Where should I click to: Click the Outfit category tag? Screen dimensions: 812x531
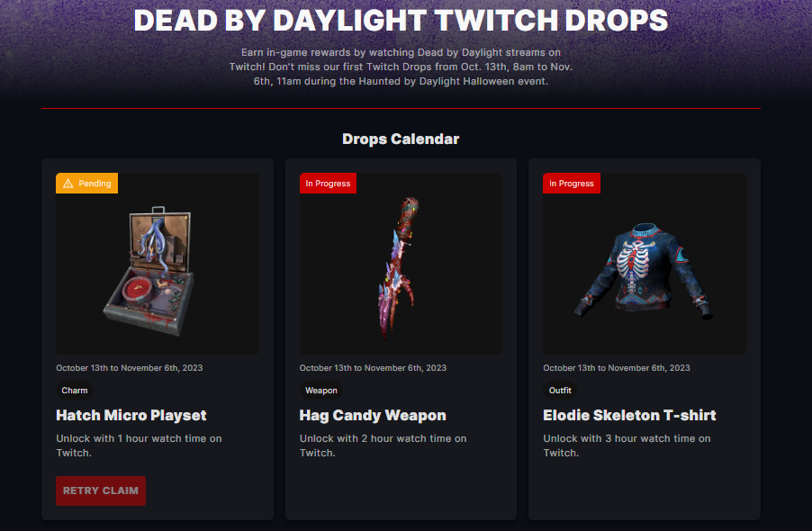(560, 391)
